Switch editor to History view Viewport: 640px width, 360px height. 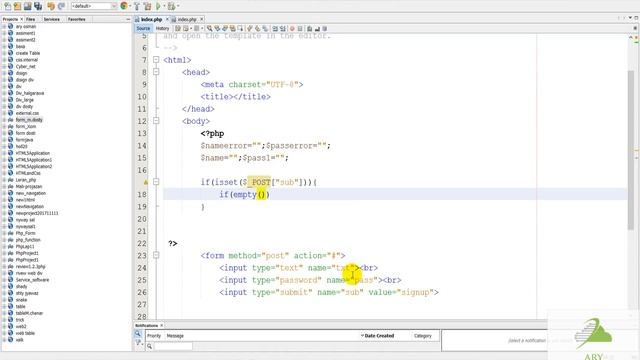click(162, 29)
